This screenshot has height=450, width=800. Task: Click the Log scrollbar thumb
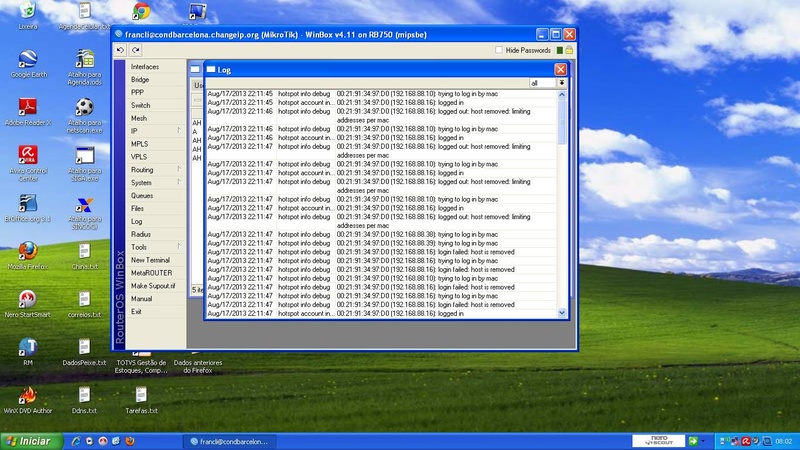(562, 121)
